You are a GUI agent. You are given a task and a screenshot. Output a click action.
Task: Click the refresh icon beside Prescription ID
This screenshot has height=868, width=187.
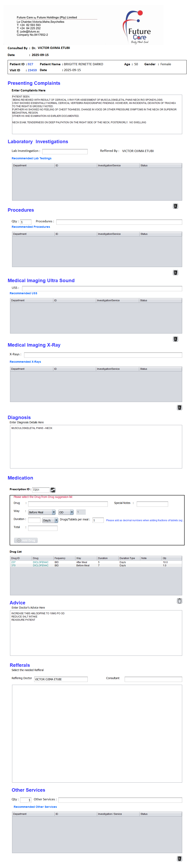[53, 490]
